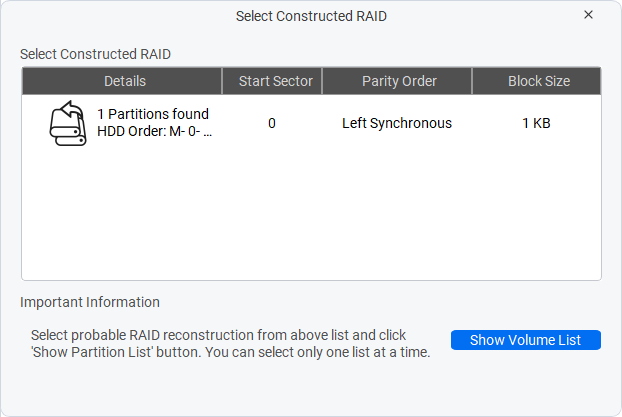Click the Parity Order column header
The width and height of the screenshot is (622, 417).
click(x=397, y=81)
